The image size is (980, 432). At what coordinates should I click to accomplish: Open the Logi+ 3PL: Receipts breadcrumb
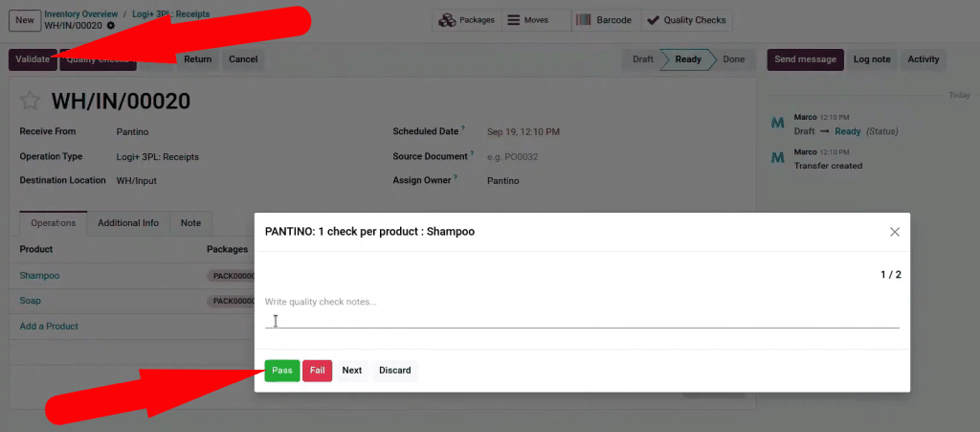pyautogui.click(x=170, y=13)
